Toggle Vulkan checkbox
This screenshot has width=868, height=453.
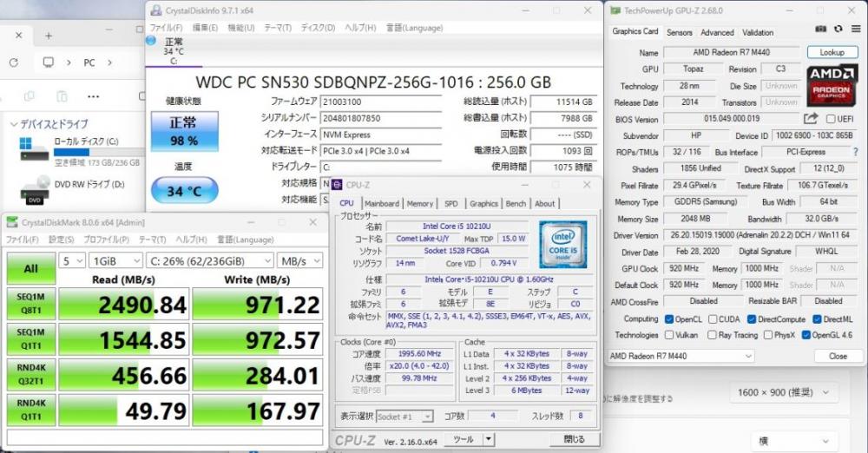pyautogui.click(x=668, y=335)
